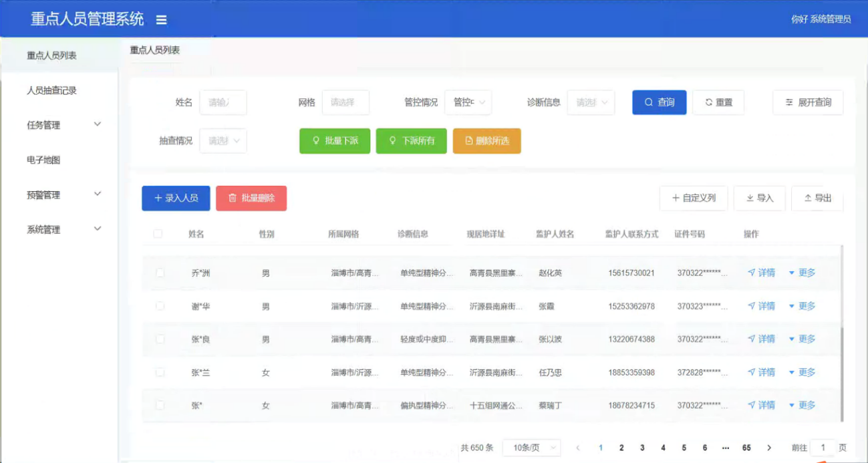The image size is (868, 463).
Task: Open the 10条/页 page size dropdown
Action: click(x=532, y=448)
